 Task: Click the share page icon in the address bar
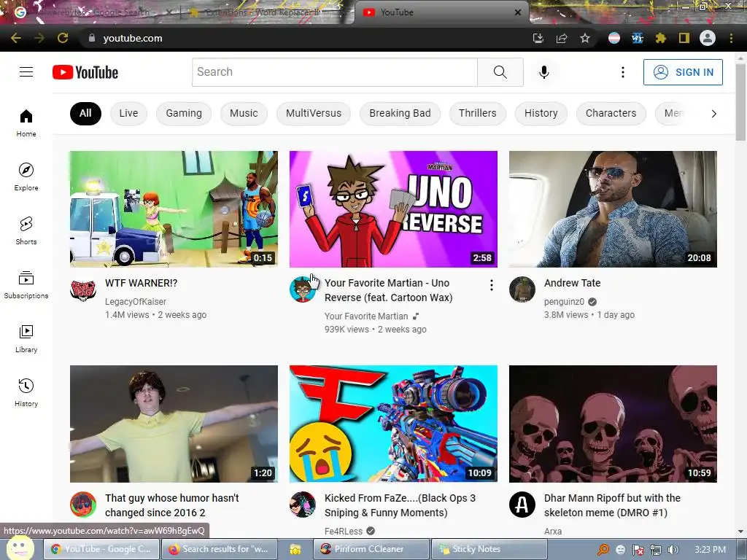[562, 38]
